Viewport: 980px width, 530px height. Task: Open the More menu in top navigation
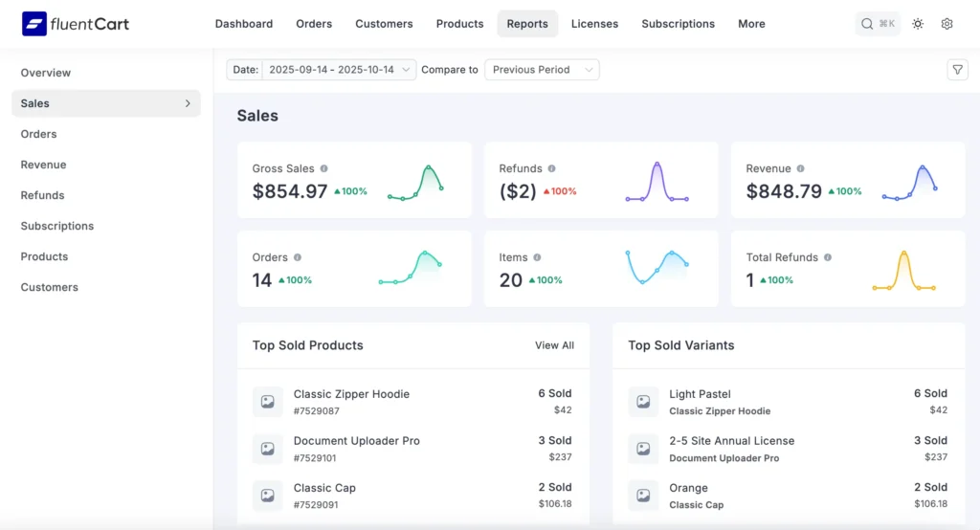coord(751,24)
